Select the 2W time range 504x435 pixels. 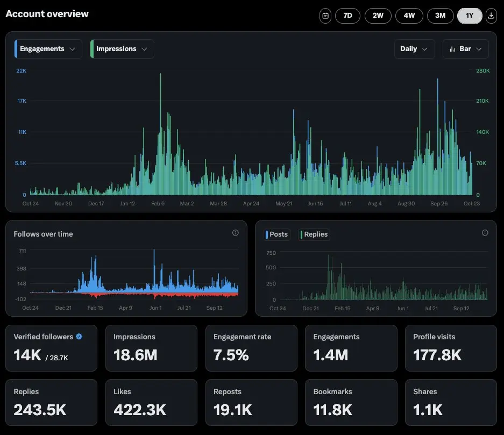point(378,16)
